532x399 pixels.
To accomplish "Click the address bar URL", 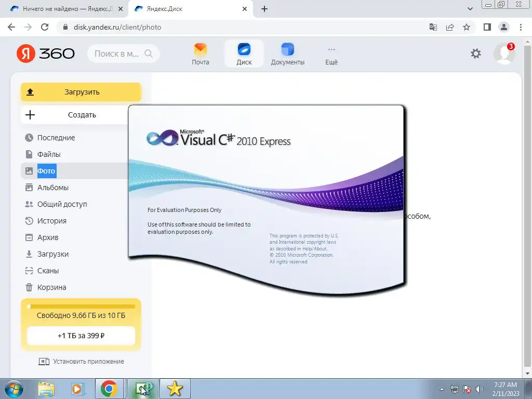I will tap(117, 27).
